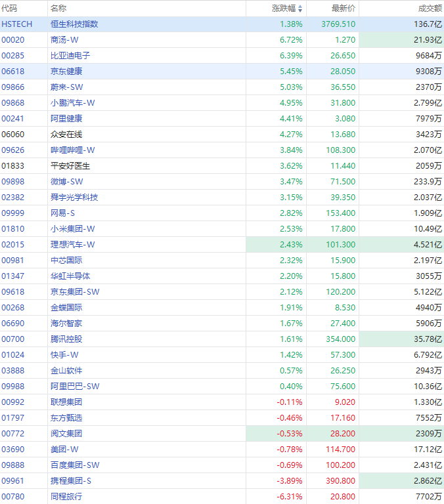Open 联想集团 stock
Viewport: 444px width, 504px height.
point(66,402)
